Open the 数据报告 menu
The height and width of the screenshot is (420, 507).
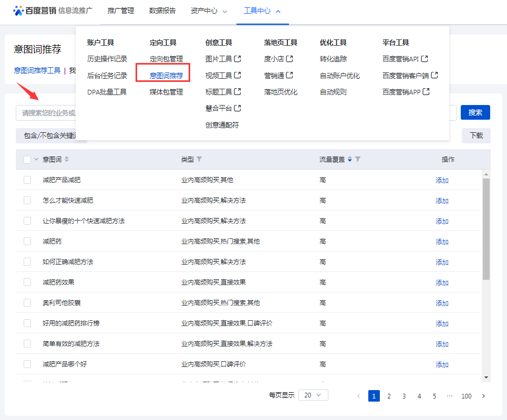click(x=162, y=10)
